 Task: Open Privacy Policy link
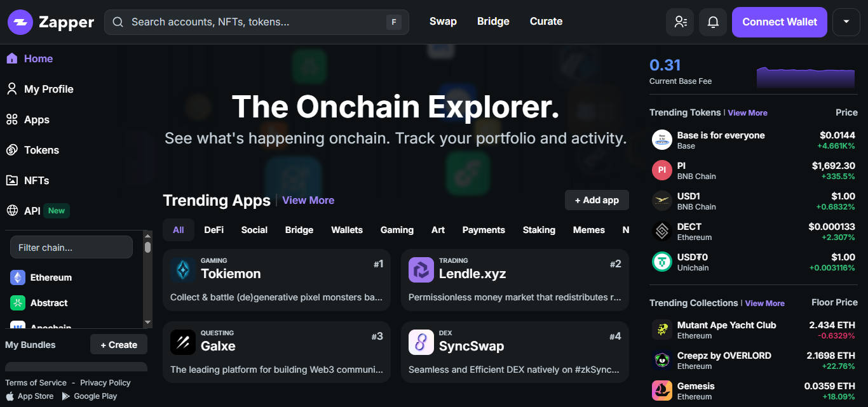[105, 383]
